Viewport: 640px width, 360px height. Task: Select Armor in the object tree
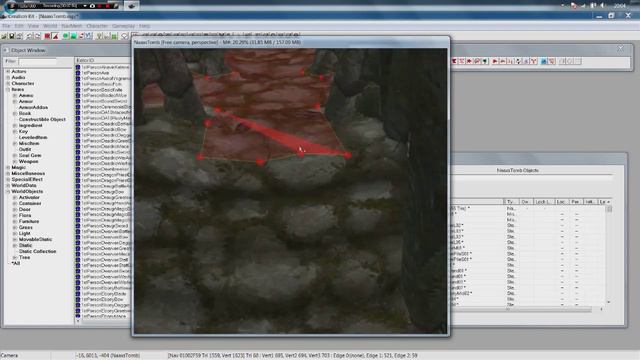[26, 101]
